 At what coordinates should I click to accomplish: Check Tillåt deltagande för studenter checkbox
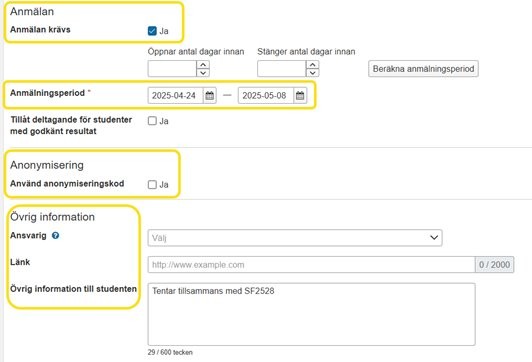coord(152,121)
